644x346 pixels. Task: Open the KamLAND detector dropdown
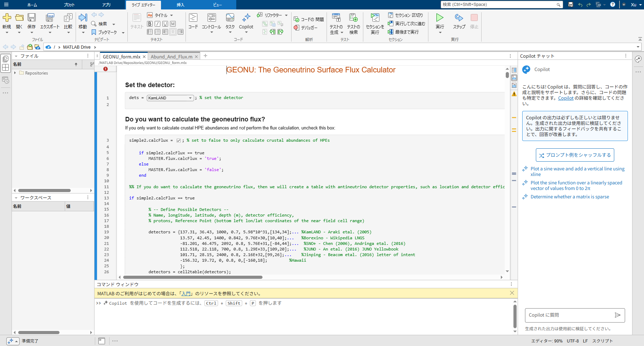pyautogui.click(x=190, y=98)
